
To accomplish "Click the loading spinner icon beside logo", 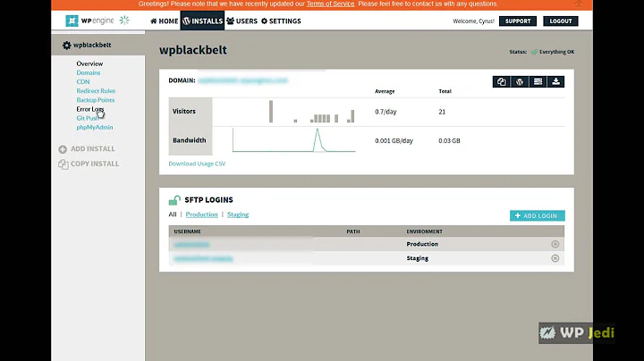I will [124, 20].
